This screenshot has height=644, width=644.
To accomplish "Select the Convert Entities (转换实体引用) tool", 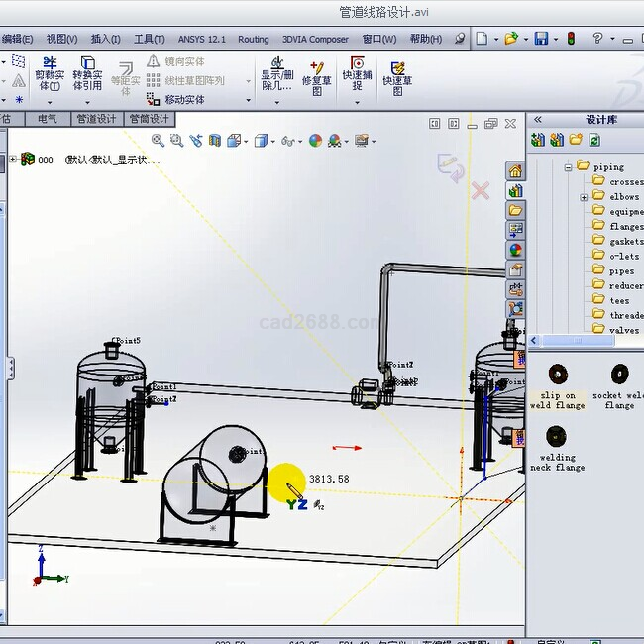I will 87,72.
